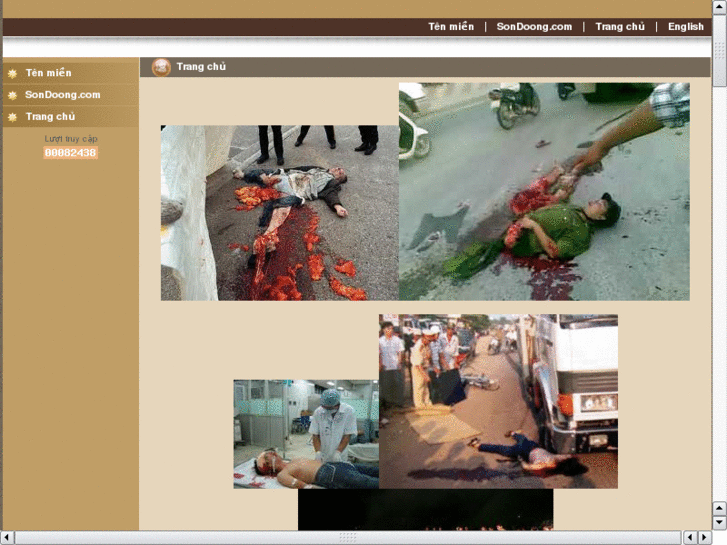Screen dimensions: 727x545
Task: Select Trang chủ in the left sidebar menu
Action: click(x=50, y=116)
